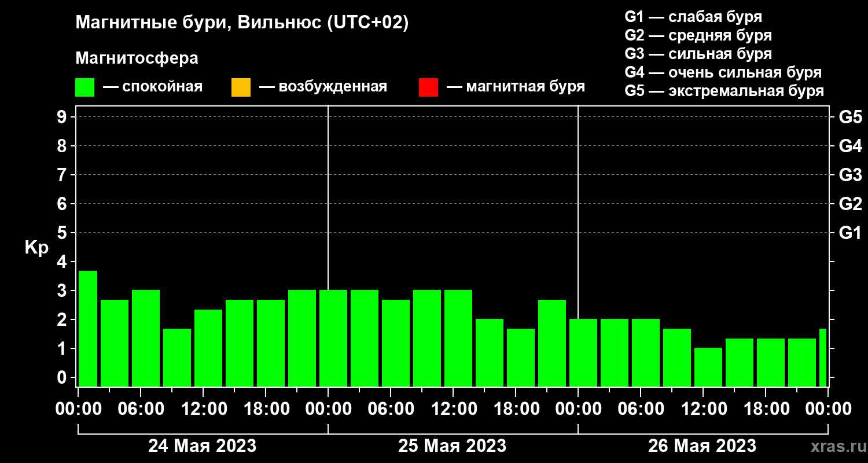Click the bar starting 09:00 on 26 Мая
This screenshot has width=868, height=463.
coord(677,358)
